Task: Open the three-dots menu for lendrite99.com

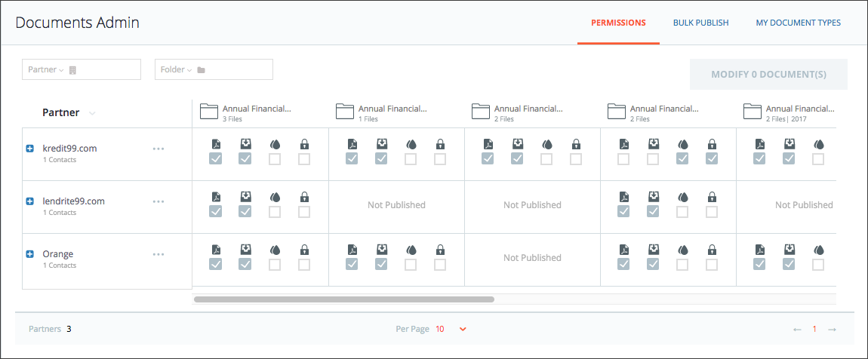Action: pos(159,201)
